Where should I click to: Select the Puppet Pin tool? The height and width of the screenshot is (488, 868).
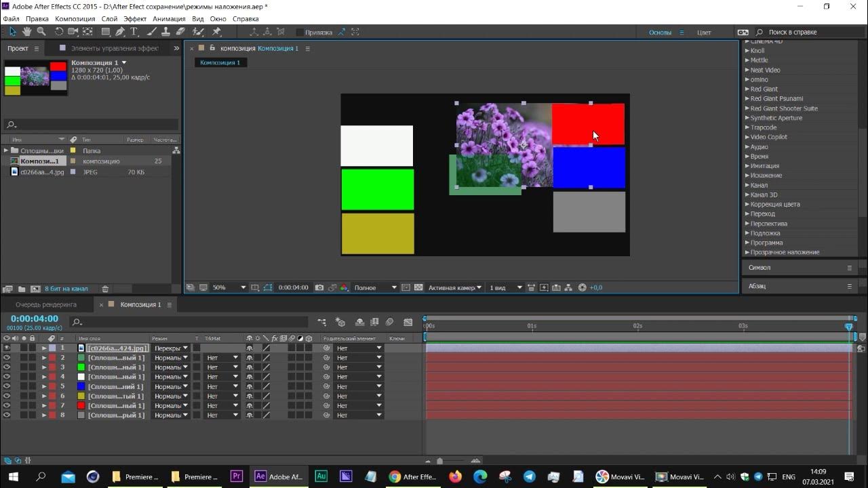(216, 32)
